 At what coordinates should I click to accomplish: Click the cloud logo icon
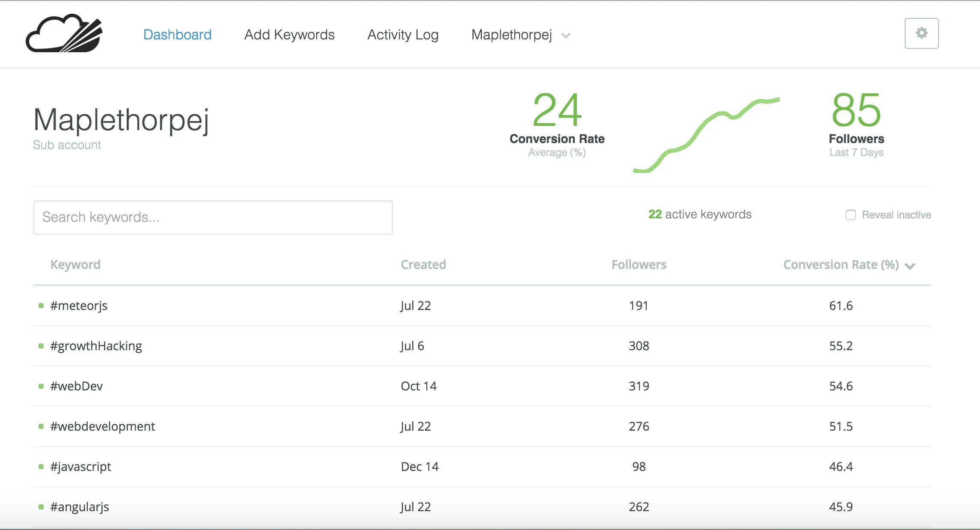tap(64, 34)
